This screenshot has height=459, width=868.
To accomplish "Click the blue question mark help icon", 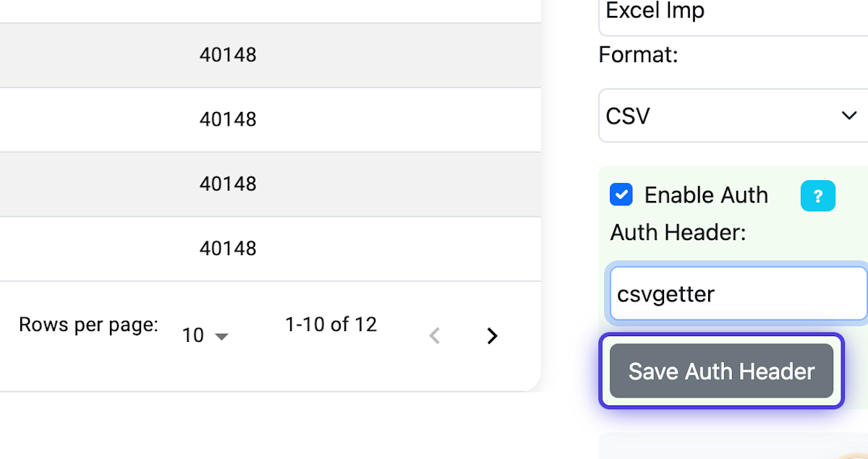I will pyautogui.click(x=818, y=195).
